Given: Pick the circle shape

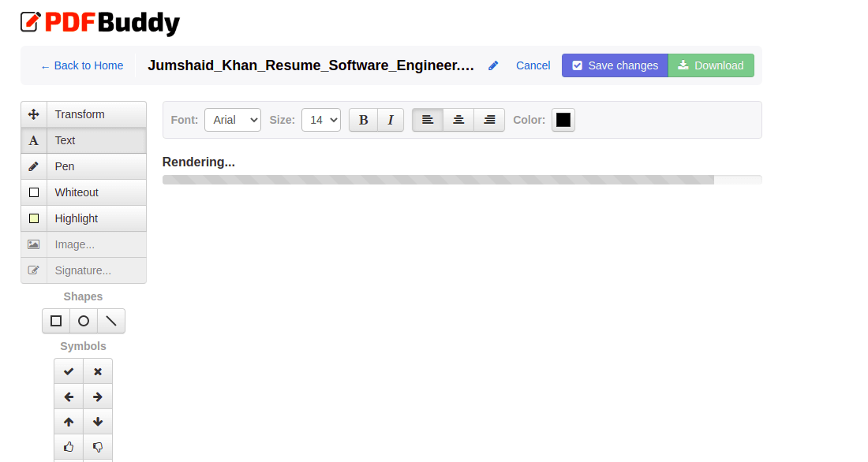Looking at the screenshot, I should [x=84, y=321].
